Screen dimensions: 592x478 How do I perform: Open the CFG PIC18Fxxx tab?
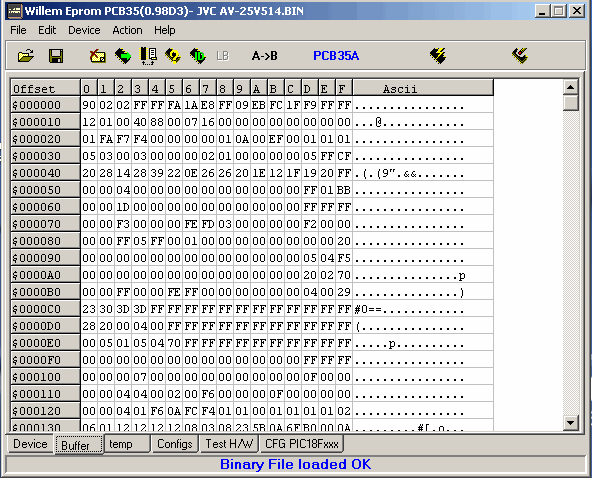coord(302,444)
